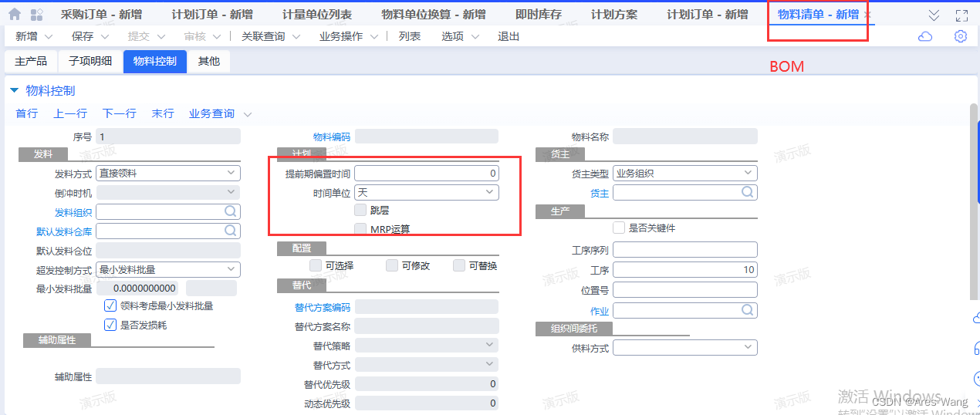Image resolution: width=980 pixels, height=415 pixels.
Task: Expand the tab overflow double-chevron
Action: [x=934, y=15]
